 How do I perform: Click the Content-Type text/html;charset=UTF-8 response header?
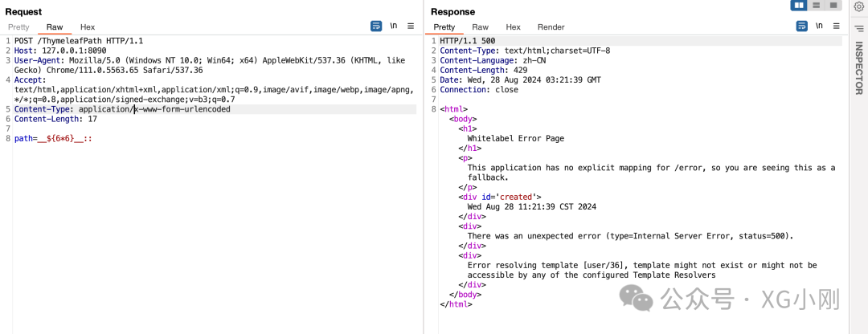(525, 51)
